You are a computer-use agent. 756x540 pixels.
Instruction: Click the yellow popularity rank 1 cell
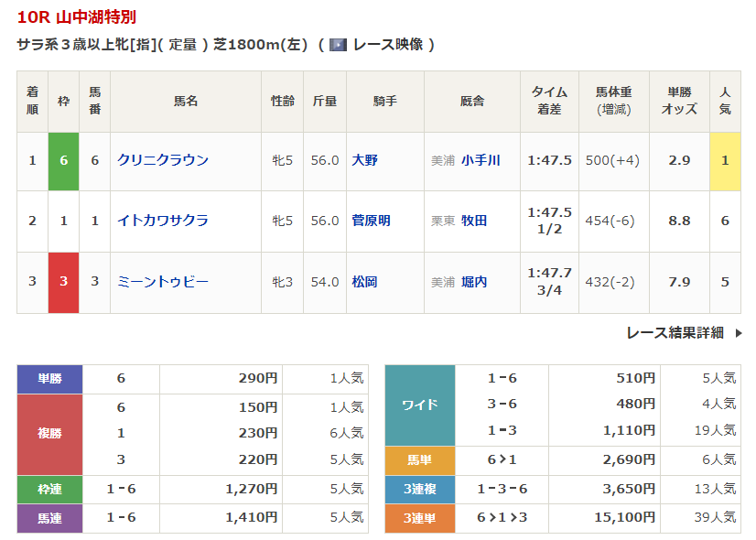725,160
